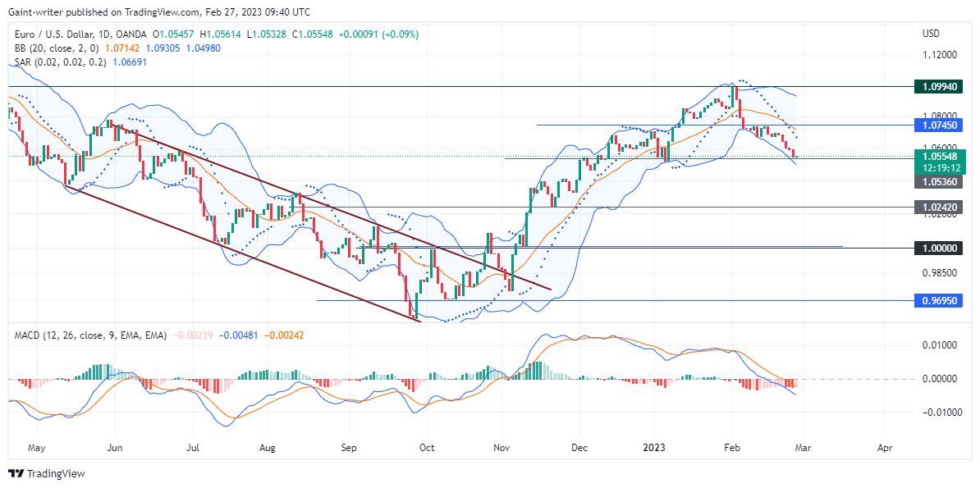The height and width of the screenshot is (488, 980).
Task: Click the 1.09940 price level label
Action: tap(941, 87)
